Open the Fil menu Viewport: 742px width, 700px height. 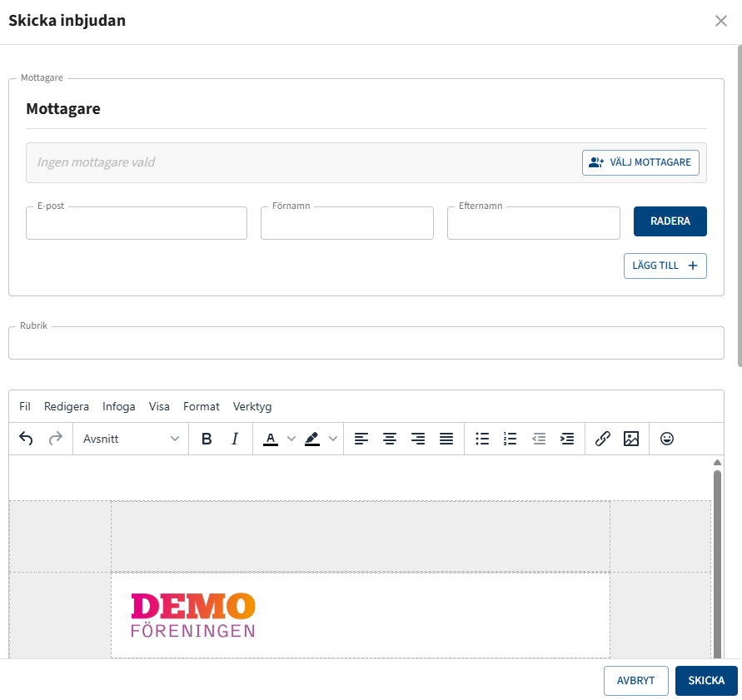(25, 407)
